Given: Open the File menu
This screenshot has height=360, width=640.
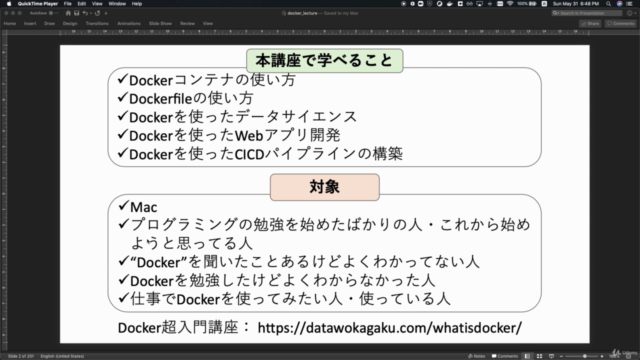Looking at the screenshot, I should tap(67, 4).
